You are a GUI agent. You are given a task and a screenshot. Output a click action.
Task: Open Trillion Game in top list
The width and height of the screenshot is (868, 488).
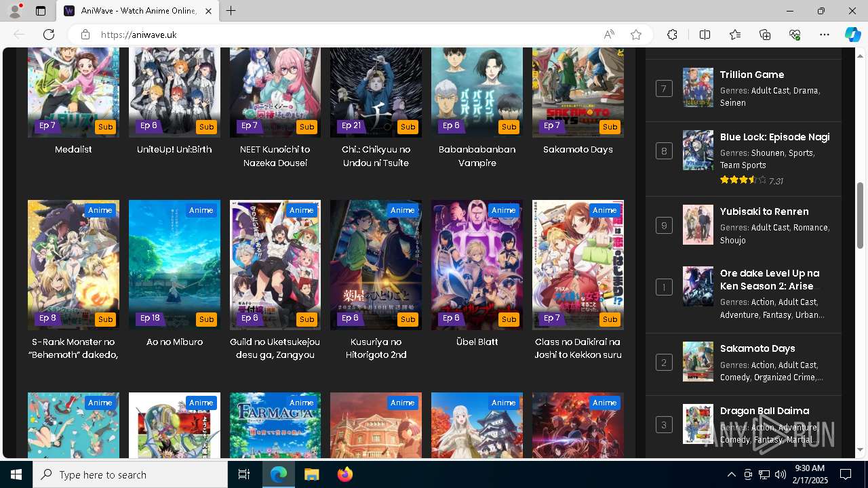point(752,75)
